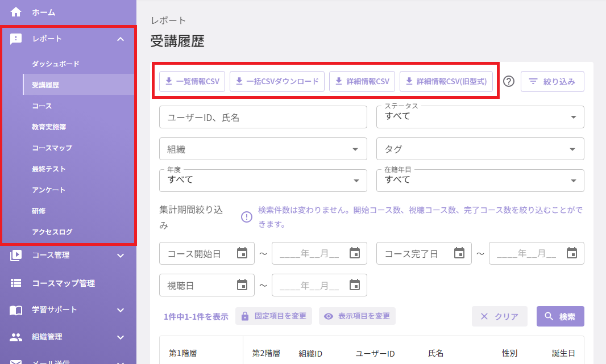Viewport: 606px width, 364px height.
Task: Click 一括CSVダウンロード button
Action: point(277,81)
